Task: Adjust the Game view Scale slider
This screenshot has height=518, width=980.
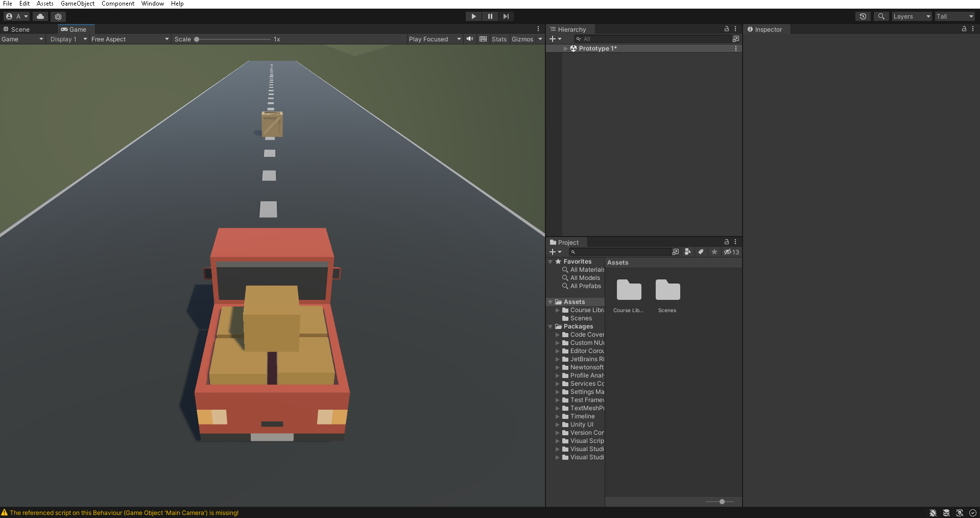Action: pyautogui.click(x=197, y=39)
